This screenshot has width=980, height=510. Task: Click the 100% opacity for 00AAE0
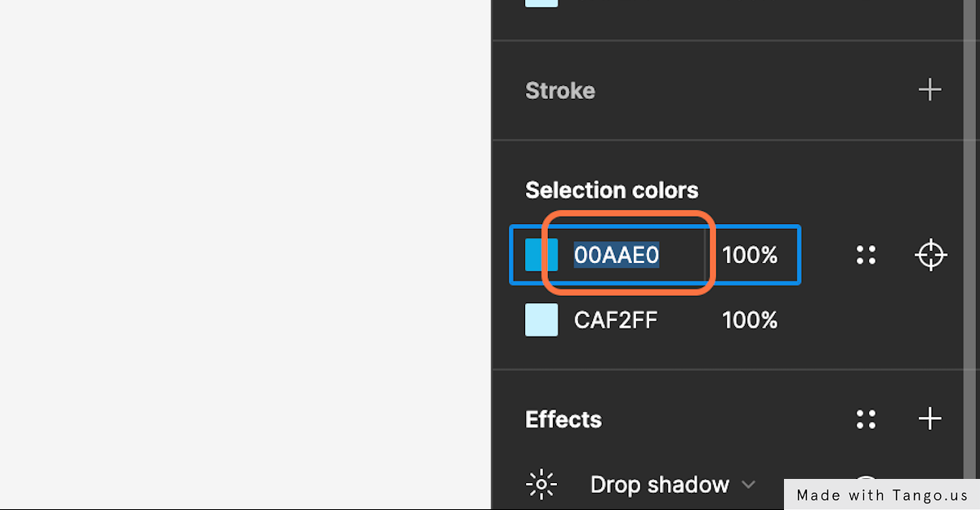[x=750, y=255]
